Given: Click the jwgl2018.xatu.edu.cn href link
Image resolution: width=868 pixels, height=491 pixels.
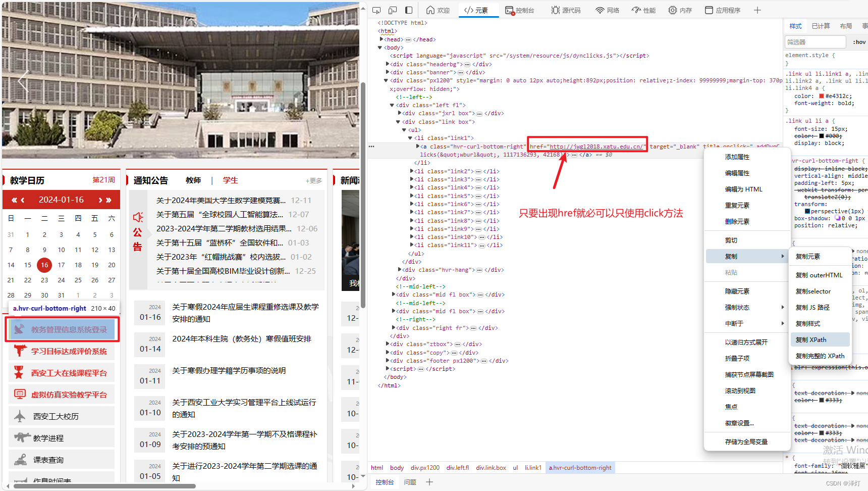Looking at the screenshot, I should pos(596,146).
